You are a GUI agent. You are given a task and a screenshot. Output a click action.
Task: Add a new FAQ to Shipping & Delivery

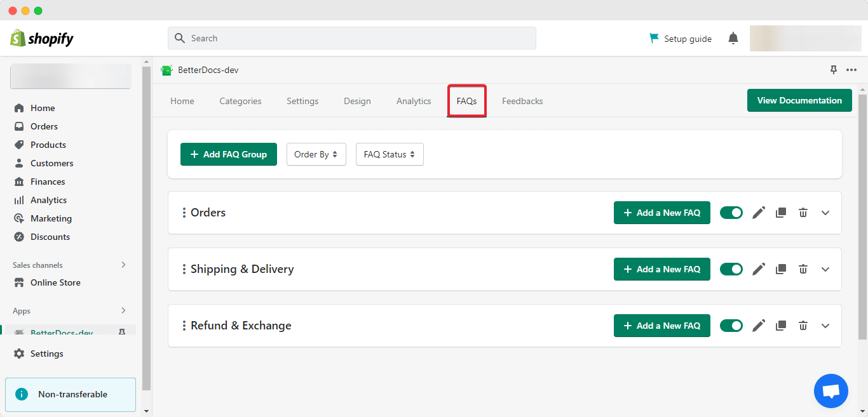662,269
